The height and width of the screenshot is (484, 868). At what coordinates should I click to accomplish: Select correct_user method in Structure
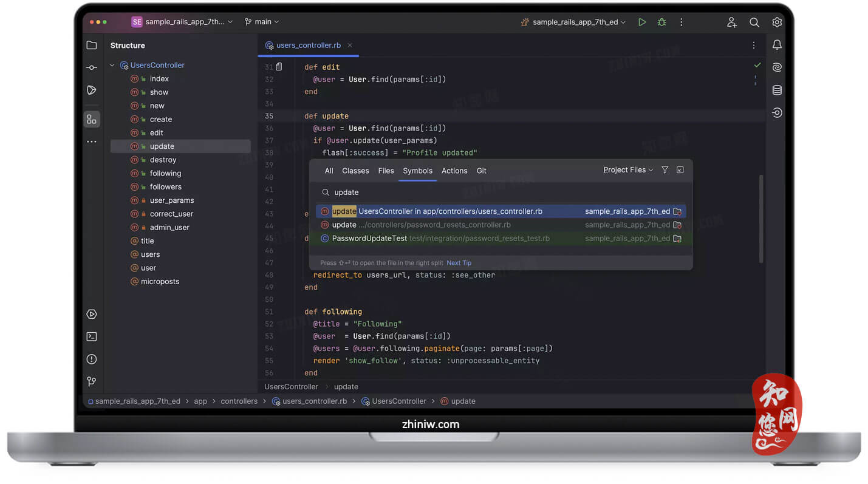tap(171, 214)
